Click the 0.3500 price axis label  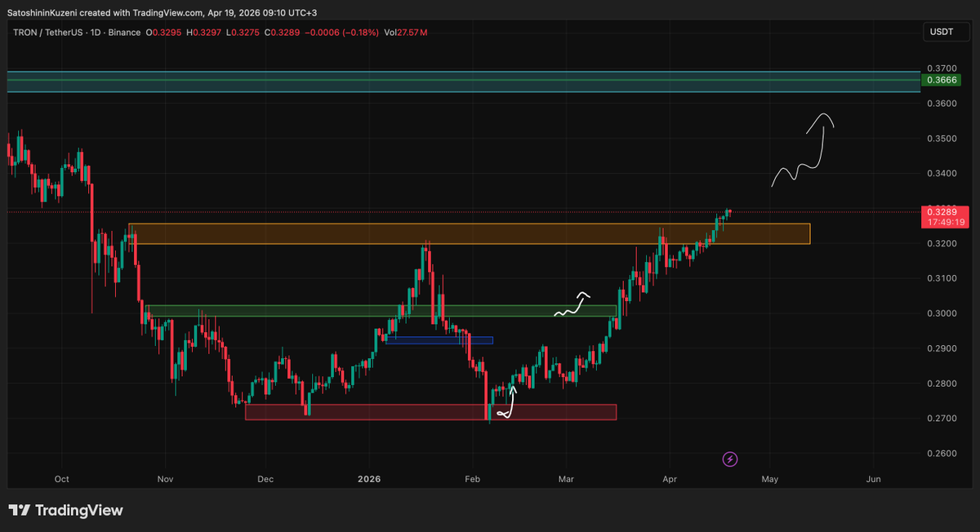click(x=942, y=139)
